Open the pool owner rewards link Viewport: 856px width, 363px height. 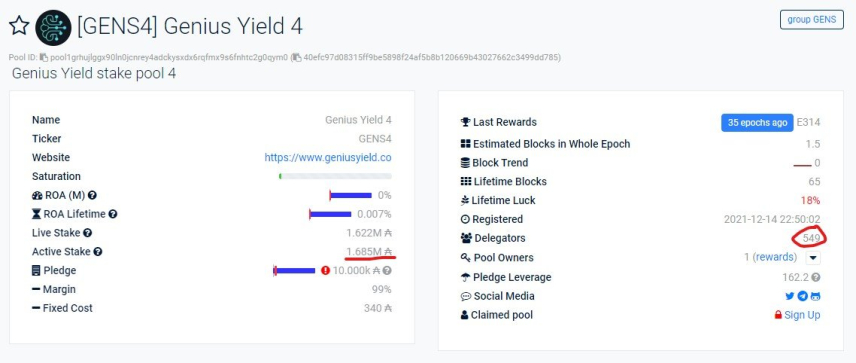[774, 257]
